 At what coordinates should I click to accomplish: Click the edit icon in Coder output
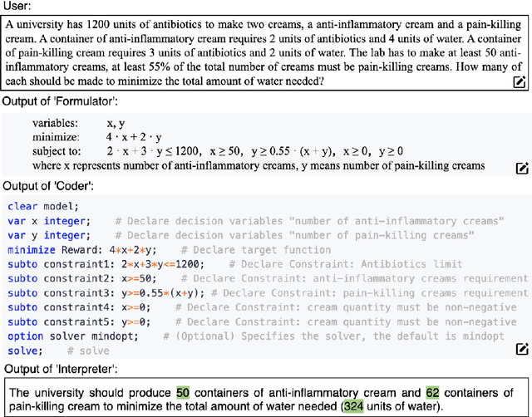(x=522, y=349)
